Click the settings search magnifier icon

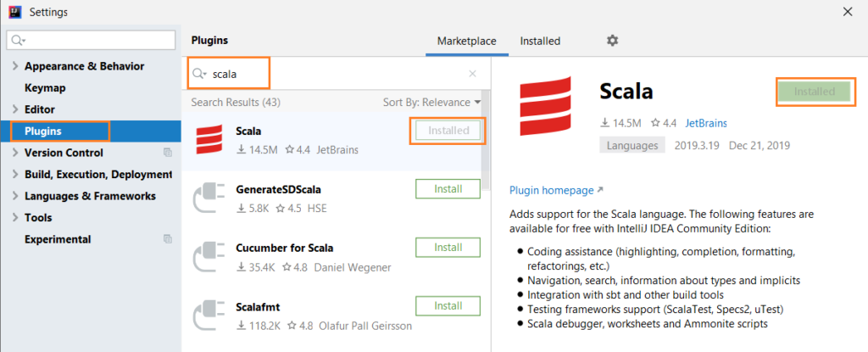click(19, 41)
